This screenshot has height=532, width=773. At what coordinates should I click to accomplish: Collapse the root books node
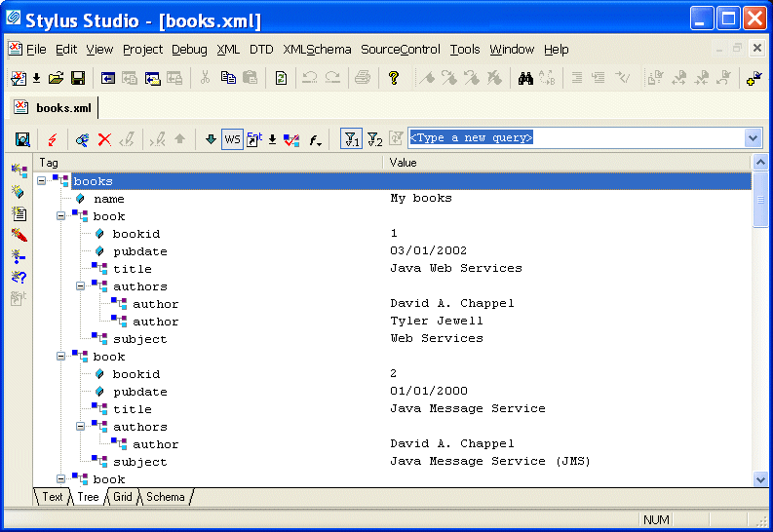click(42, 181)
